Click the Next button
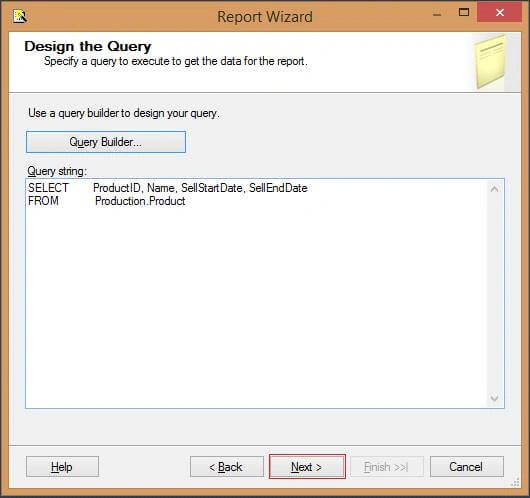Screen dimensions: 530x498 [x=307, y=467]
